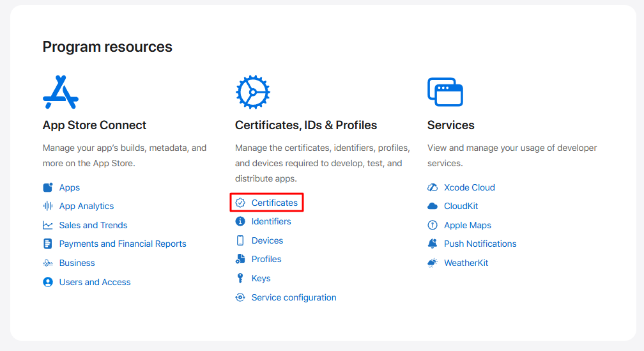Click the Certificates, IDs & Profiles gear icon

pos(252,92)
